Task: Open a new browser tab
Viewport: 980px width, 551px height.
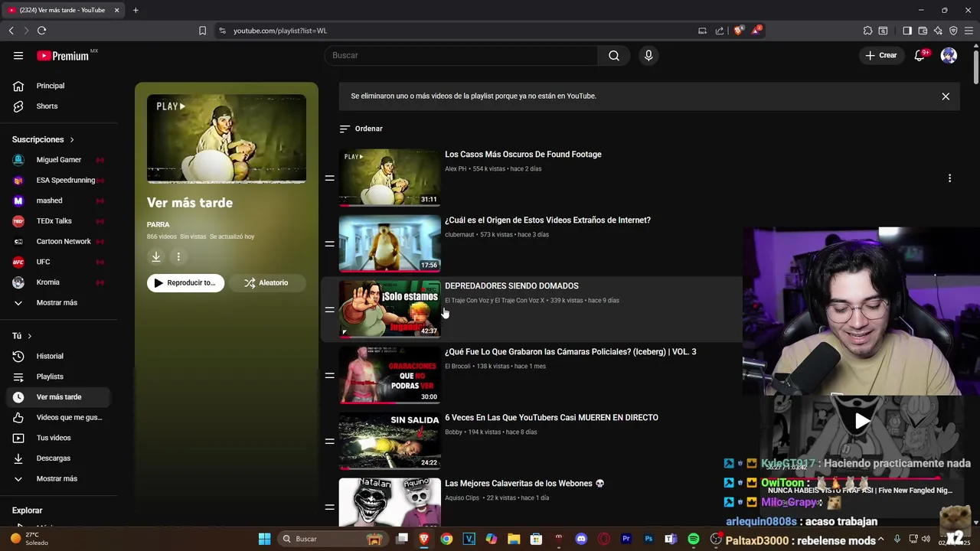Action: (x=136, y=10)
